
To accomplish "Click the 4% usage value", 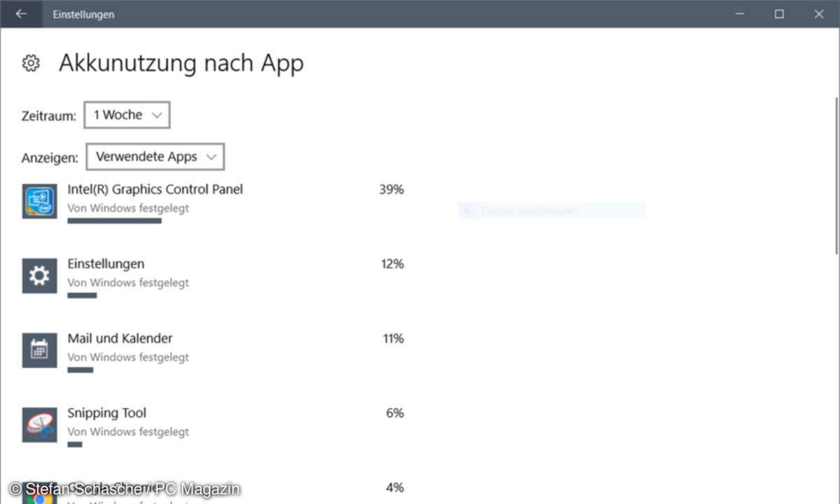I will 395,488.
